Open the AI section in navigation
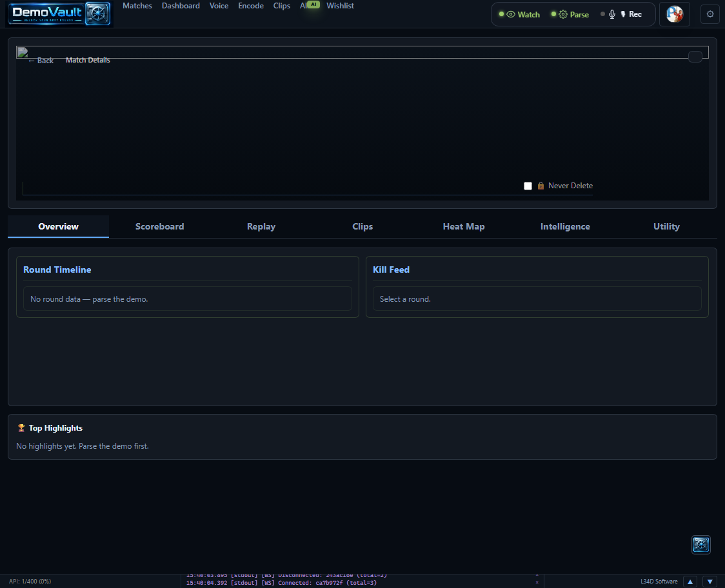The image size is (725, 588). 309,6
